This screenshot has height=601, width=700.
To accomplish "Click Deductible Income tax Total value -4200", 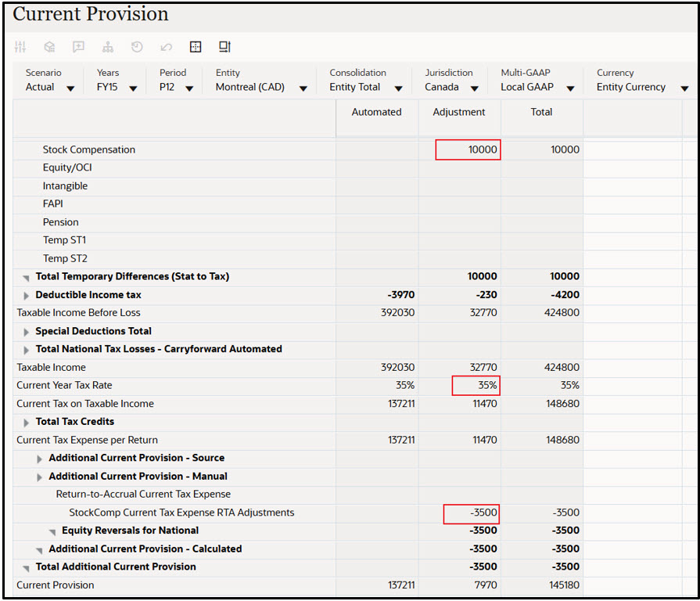I will [x=565, y=295].
